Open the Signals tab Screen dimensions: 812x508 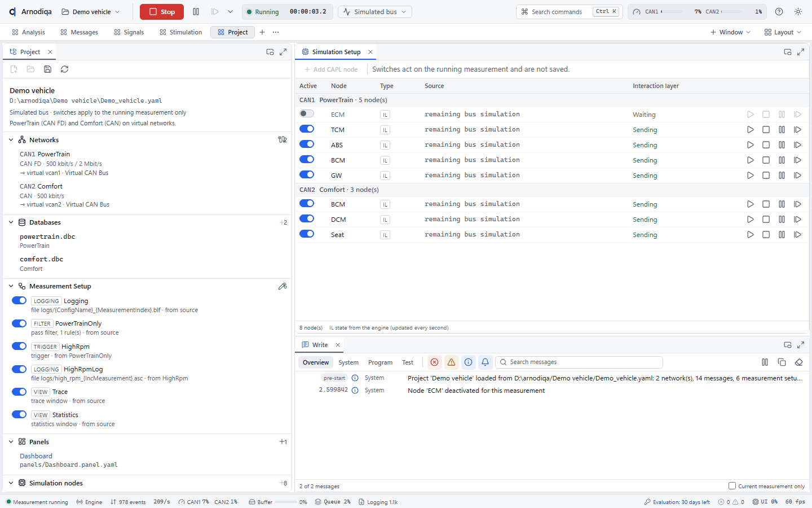point(129,32)
